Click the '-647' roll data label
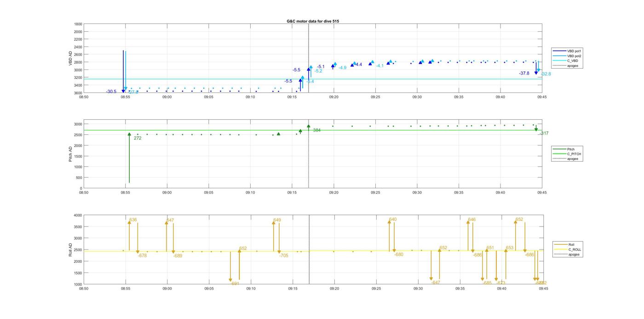The width and height of the screenshot is (644, 319). pos(436,283)
